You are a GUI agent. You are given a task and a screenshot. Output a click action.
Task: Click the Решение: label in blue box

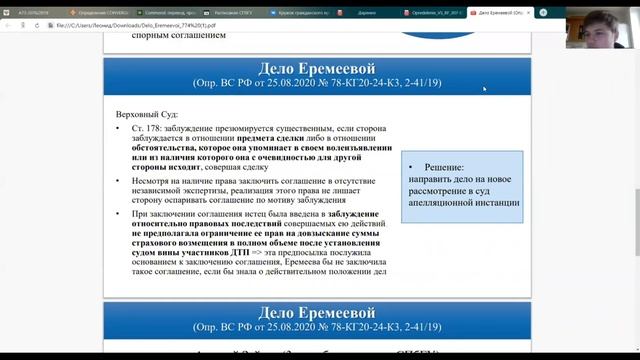pos(444,167)
